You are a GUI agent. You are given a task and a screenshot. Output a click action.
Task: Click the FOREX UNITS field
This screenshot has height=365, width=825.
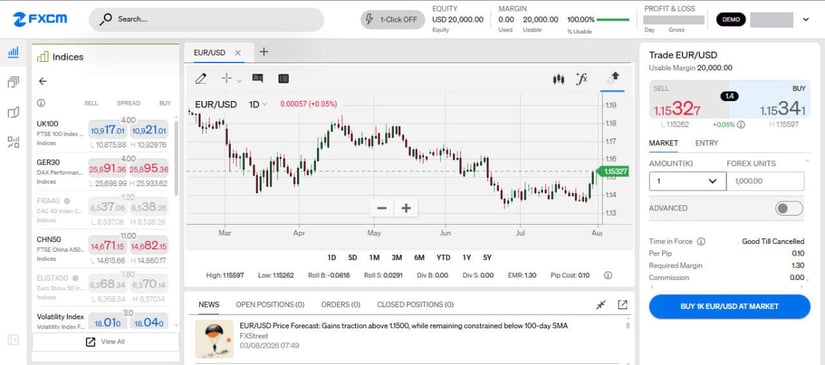tap(765, 181)
